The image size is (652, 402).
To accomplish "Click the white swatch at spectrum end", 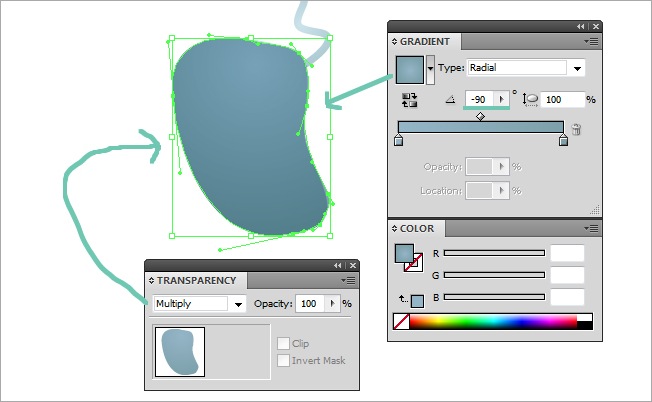I will tap(585, 318).
